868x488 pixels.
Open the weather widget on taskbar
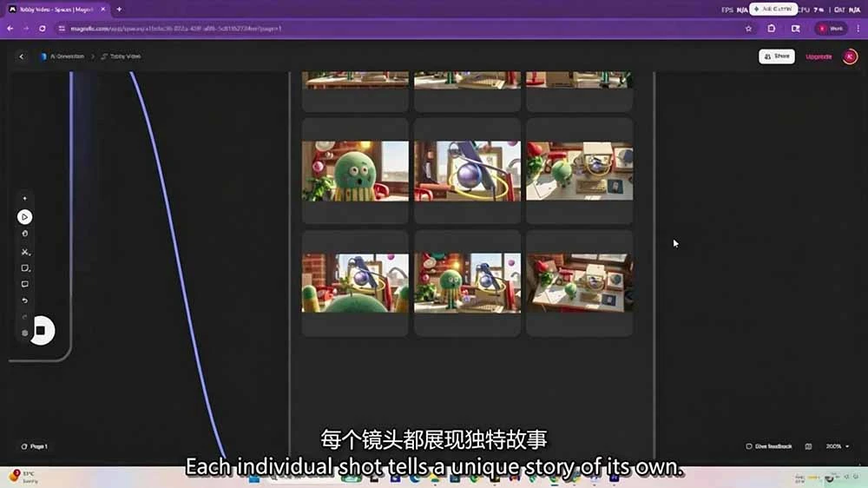[23, 477]
